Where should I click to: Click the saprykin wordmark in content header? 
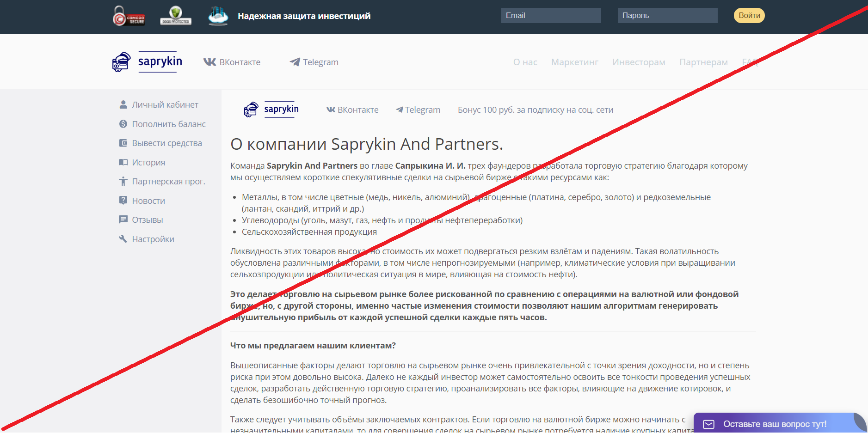(281, 110)
